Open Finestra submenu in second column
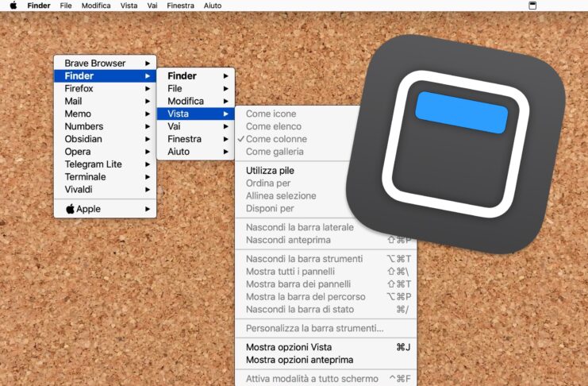 coord(196,139)
